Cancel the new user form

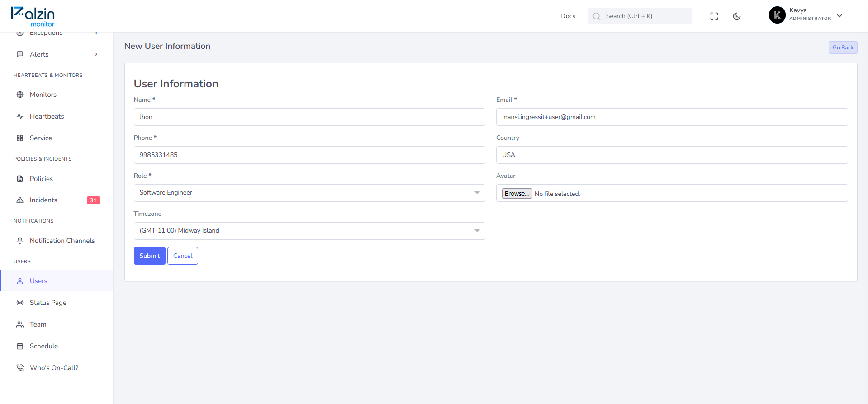point(183,256)
